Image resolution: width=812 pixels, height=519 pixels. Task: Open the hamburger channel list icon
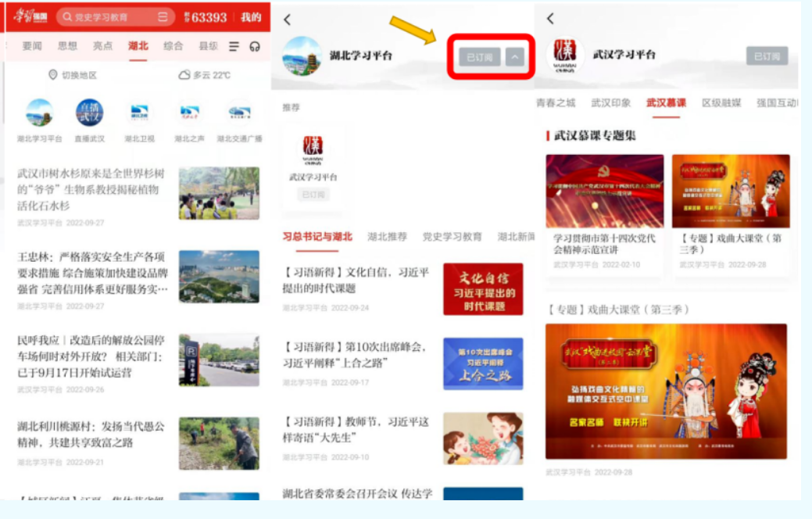pyautogui.click(x=234, y=47)
